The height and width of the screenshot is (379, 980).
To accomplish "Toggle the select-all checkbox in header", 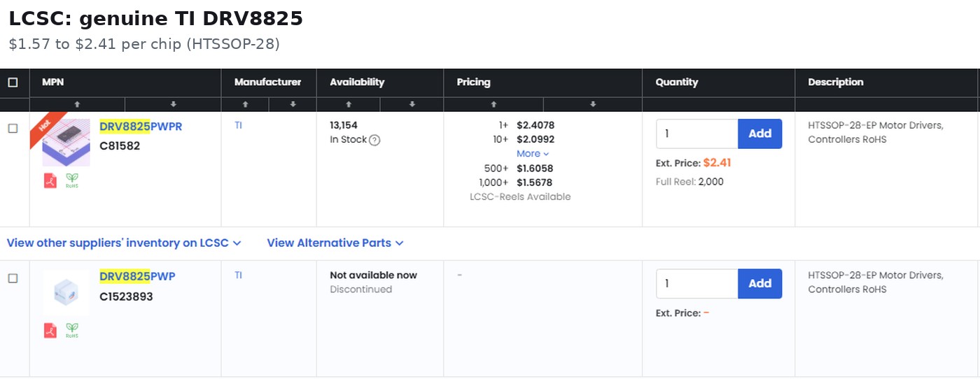I will pos(13,83).
